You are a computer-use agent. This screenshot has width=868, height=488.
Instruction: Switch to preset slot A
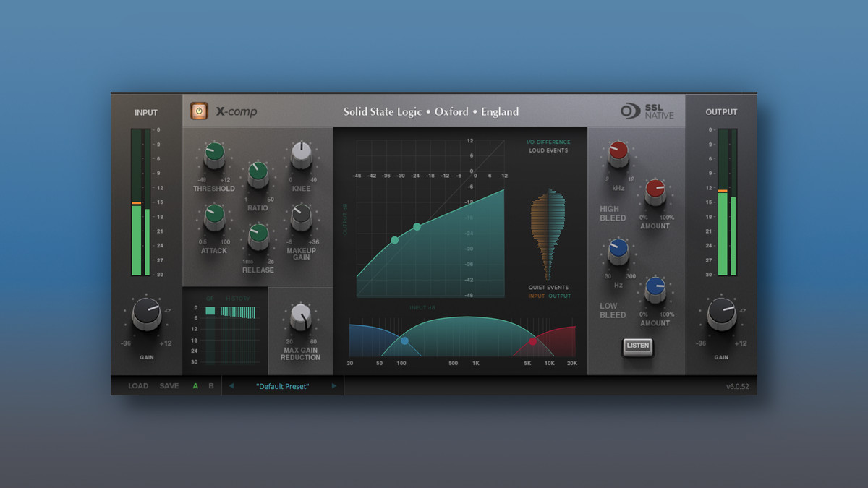pyautogui.click(x=195, y=386)
